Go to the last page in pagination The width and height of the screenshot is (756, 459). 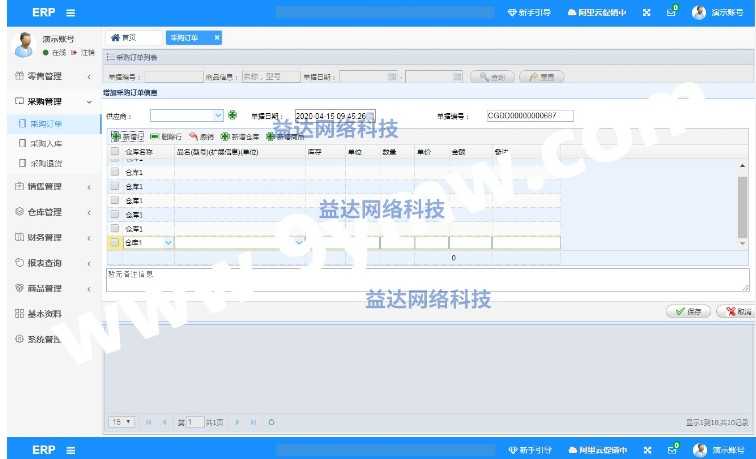point(253,422)
